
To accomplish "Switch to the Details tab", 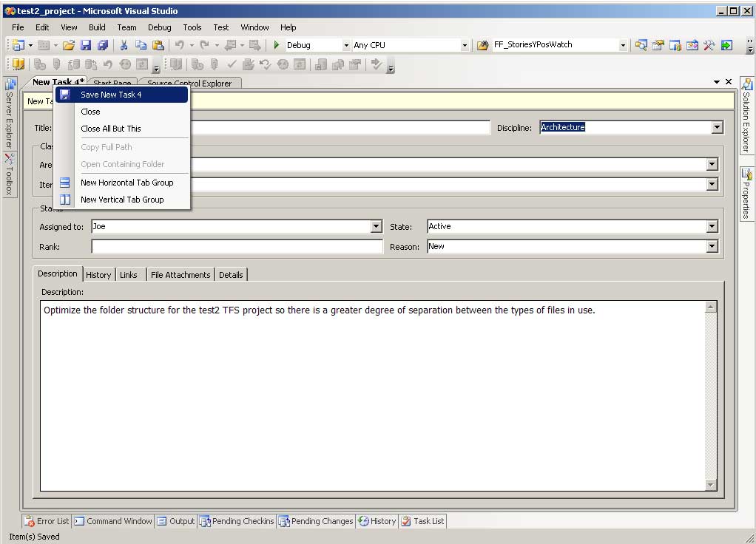I will point(231,275).
